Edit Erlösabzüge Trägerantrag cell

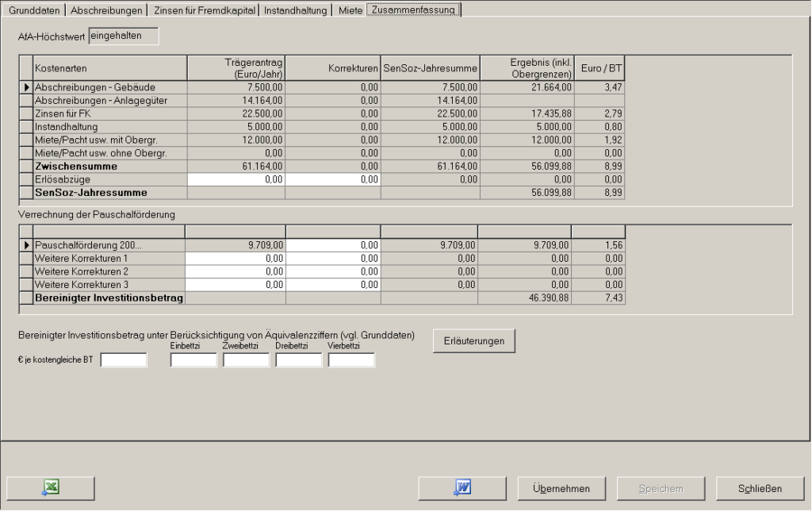236,181
